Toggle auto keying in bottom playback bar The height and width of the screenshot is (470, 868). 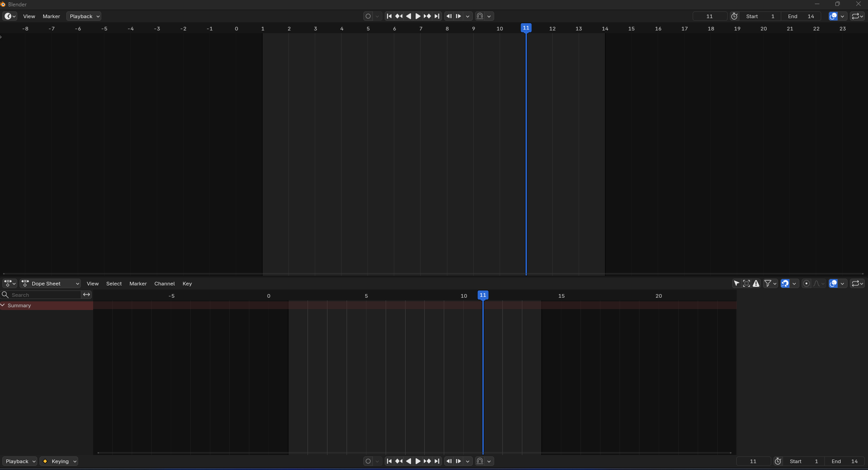[x=368, y=461]
